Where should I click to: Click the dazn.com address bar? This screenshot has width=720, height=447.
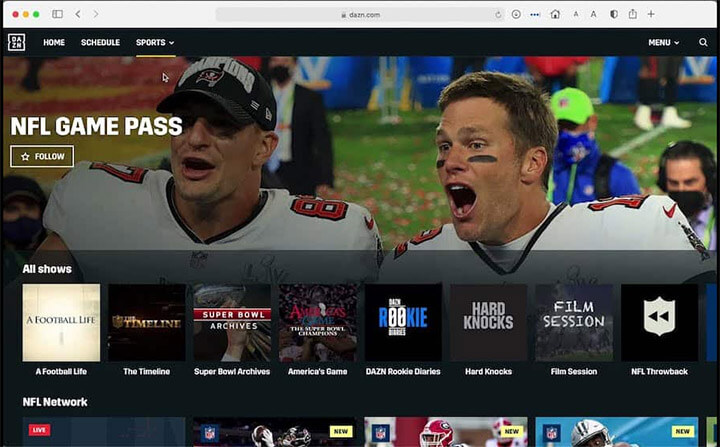(x=360, y=15)
